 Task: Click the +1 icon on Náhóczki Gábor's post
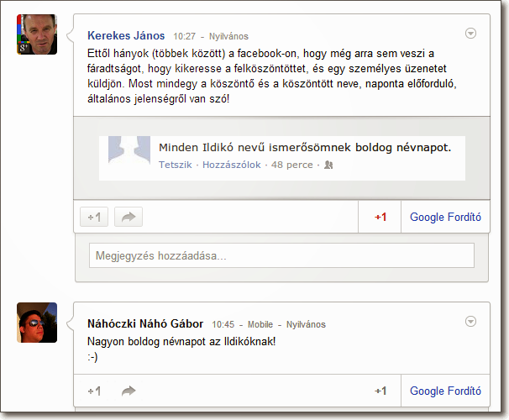point(94,391)
